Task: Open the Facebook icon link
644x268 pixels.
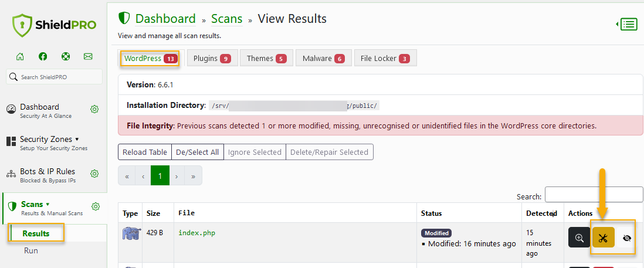Action: click(x=43, y=57)
